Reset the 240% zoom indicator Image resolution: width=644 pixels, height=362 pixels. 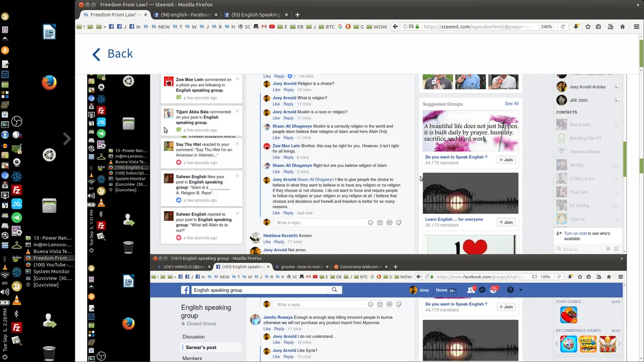coord(546,27)
